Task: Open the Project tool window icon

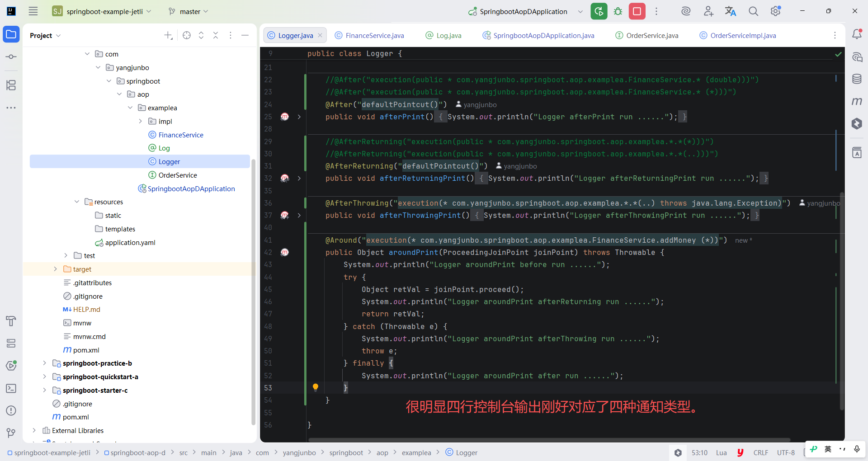Action: pos(11,34)
